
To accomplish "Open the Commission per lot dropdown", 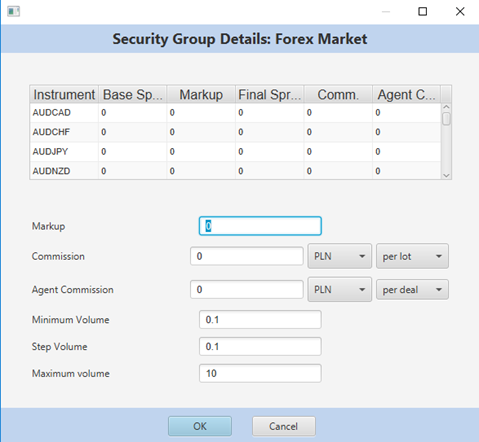I will point(412,256).
